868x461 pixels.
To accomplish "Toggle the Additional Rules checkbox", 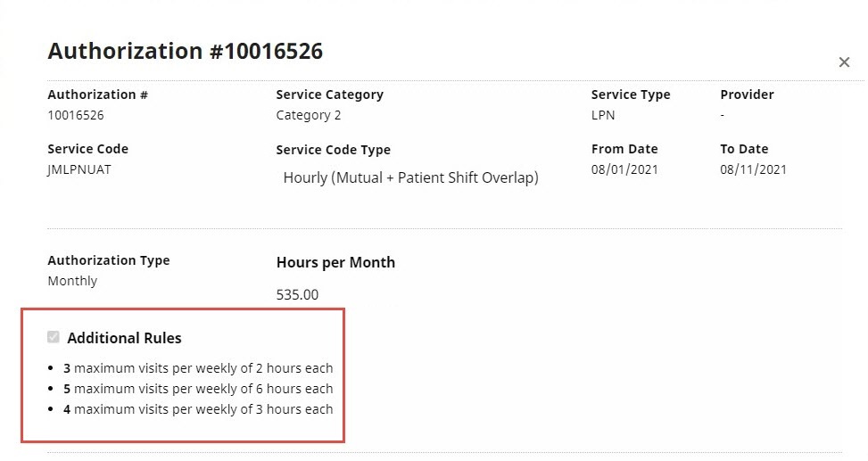I will click(x=54, y=337).
